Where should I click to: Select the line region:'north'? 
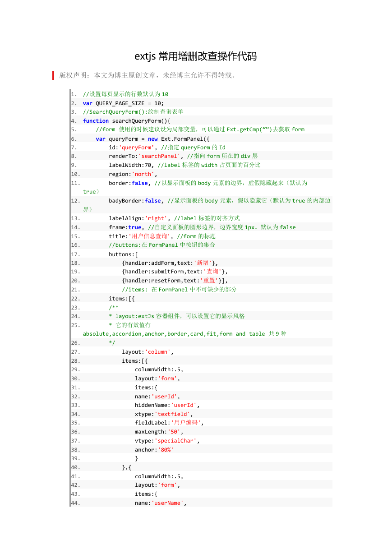[133, 174]
